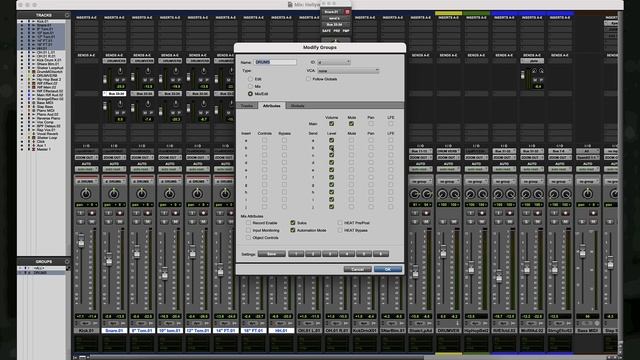Record-arm the Kick.01 track

click(92, 213)
